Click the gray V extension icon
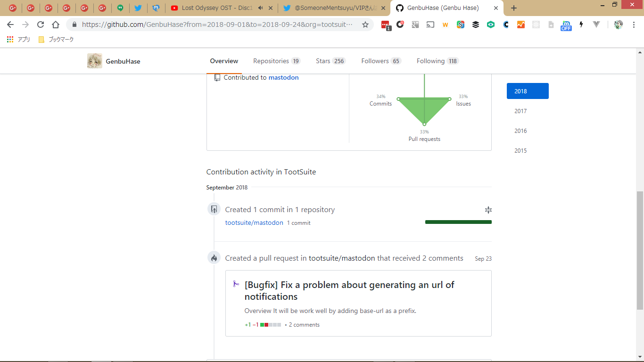Image resolution: width=644 pixels, height=362 pixels. click(x=596, y=25)
